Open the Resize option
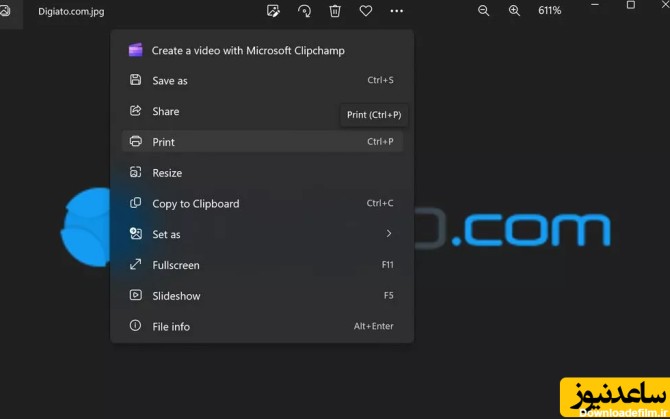The width and height of the screenshot is (670, 419). point(262,173)
